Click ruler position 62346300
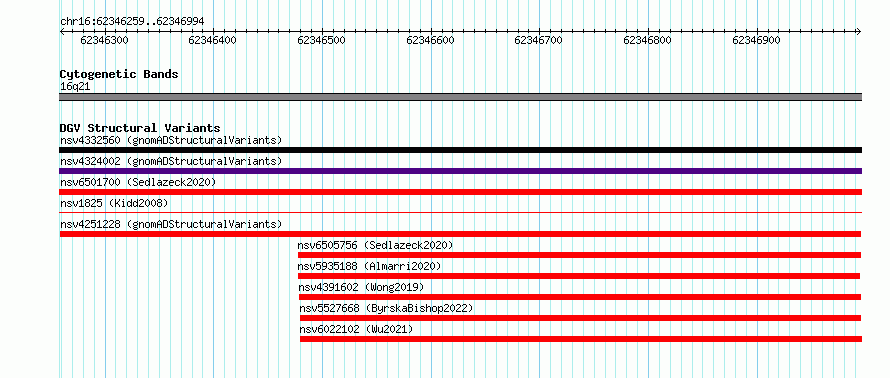Viewport: 890px width, 378px height. click(104, 40)
